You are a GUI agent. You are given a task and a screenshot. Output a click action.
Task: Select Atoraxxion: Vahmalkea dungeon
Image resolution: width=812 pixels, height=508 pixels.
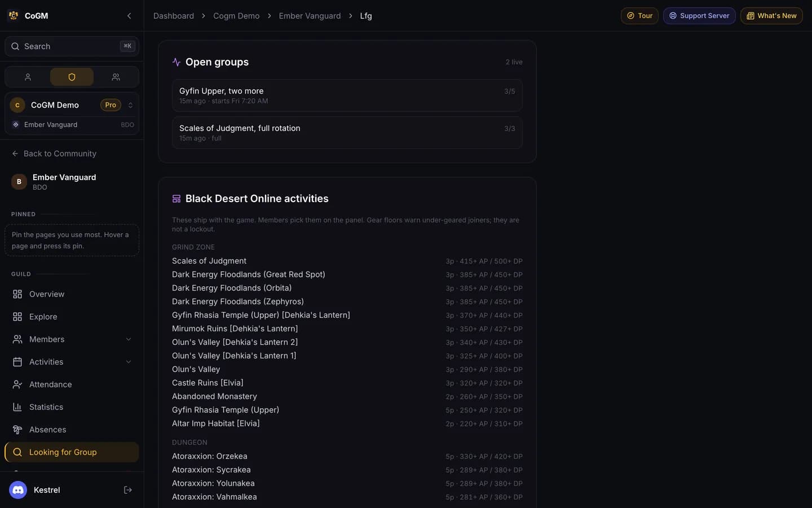[x=347, y=497]
